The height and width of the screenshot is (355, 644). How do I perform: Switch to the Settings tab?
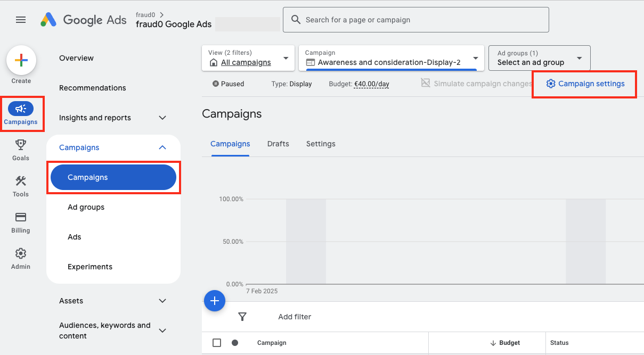pyautogui.click(x=321, y=144)
